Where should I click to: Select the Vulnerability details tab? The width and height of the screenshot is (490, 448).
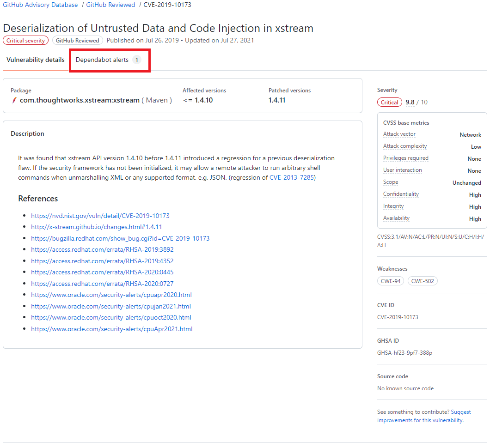click(x=35, y=60)
